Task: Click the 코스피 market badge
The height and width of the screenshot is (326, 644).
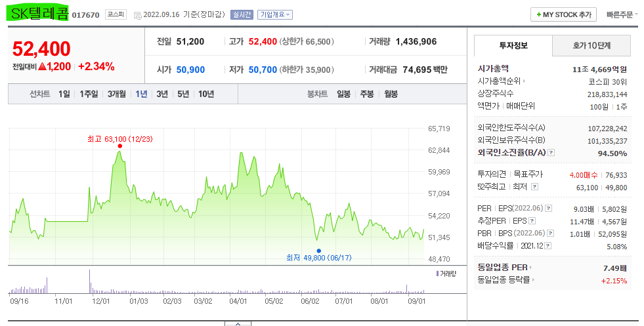Action: (x=116, y=14)
